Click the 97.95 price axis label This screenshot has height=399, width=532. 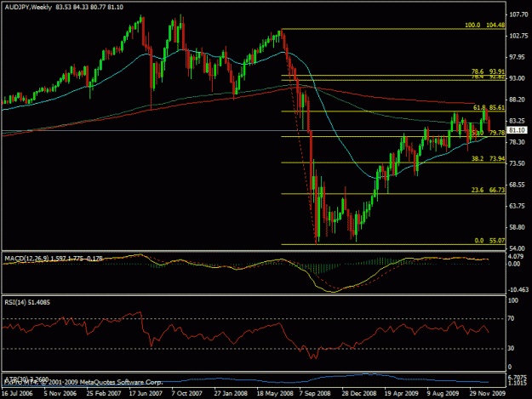click(x=518, y=57)
